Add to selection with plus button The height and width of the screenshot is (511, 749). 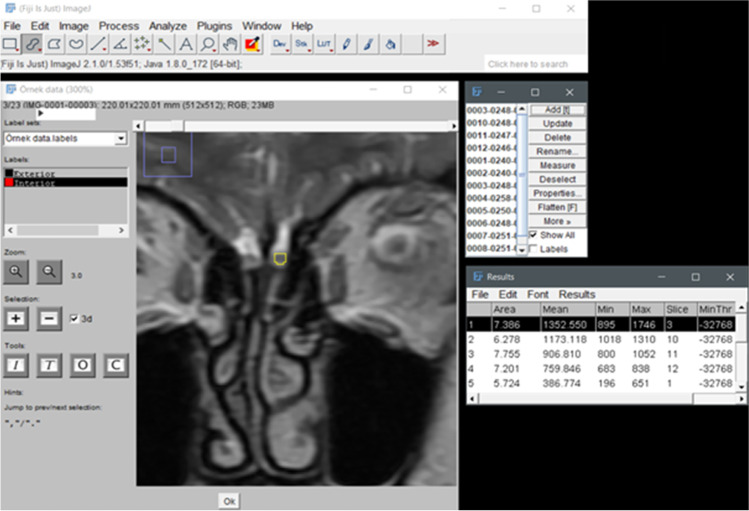(16, 319)
